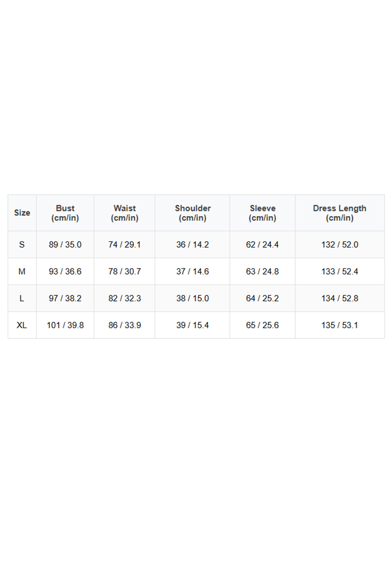Click the 82 / 32.3 waist cell
The height and width of the screenshot is (588, 392).
125,298
